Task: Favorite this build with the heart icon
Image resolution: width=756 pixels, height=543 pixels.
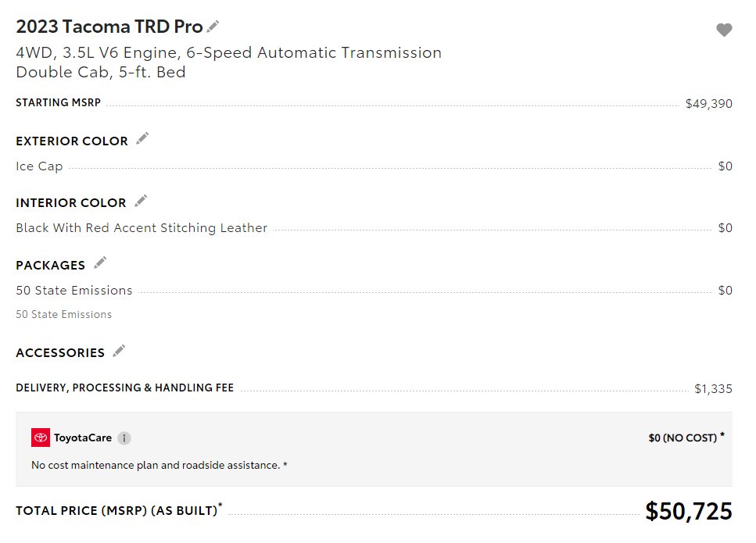Action: pyautogui.click(x=724, y=30)
